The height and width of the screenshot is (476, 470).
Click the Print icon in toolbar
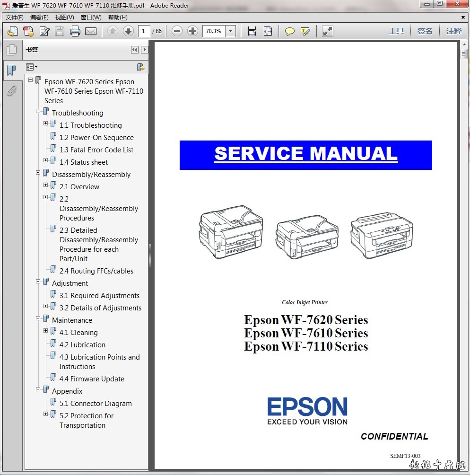coord(75,31)
